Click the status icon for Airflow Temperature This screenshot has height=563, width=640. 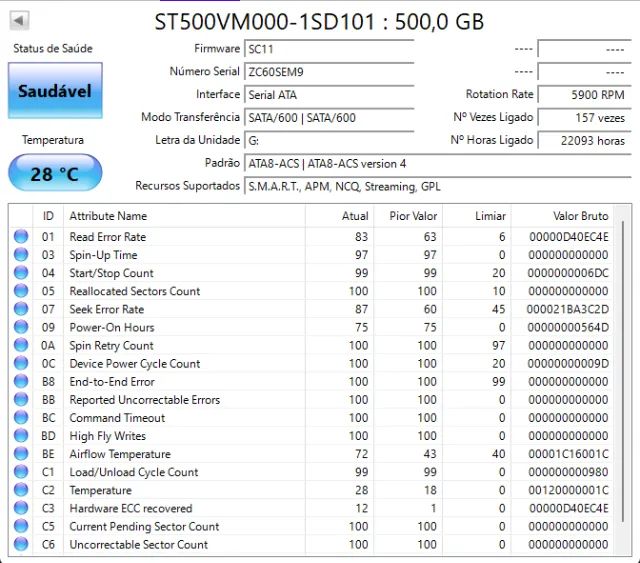coord(21,454)
